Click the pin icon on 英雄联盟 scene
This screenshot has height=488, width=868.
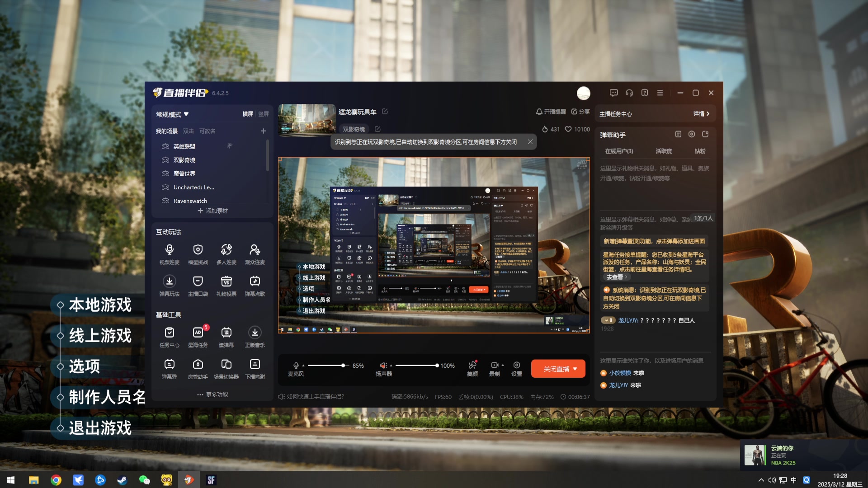(229, 146)
